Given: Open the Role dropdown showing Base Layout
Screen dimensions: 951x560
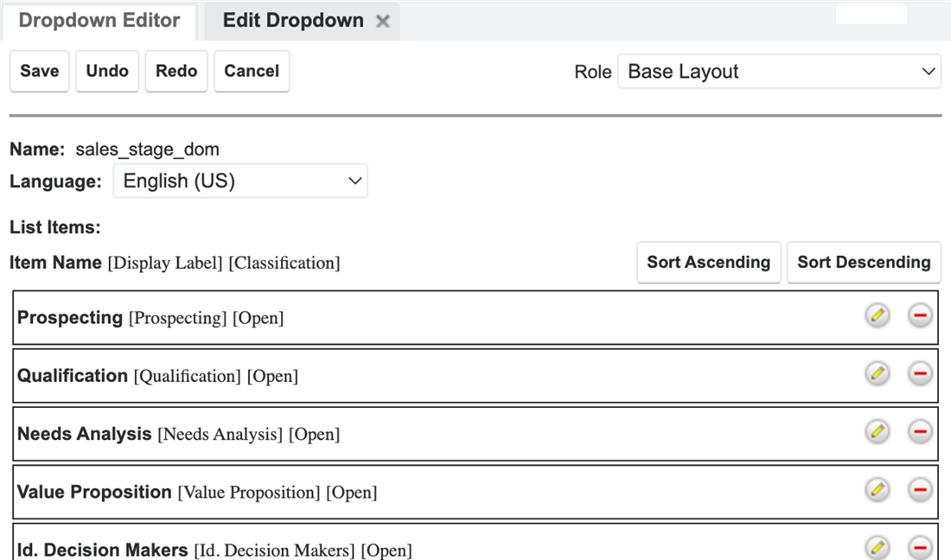Looking at the screenshot, I should click(779, 72).
